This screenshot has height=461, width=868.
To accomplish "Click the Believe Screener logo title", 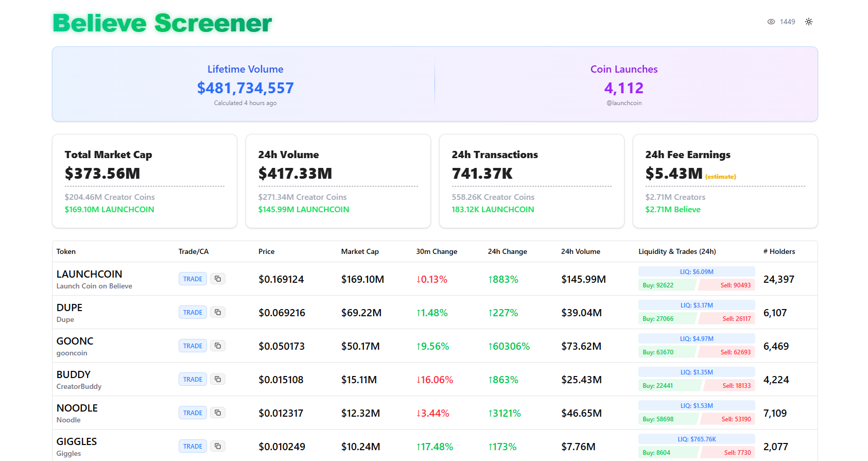I will point(162,23).
